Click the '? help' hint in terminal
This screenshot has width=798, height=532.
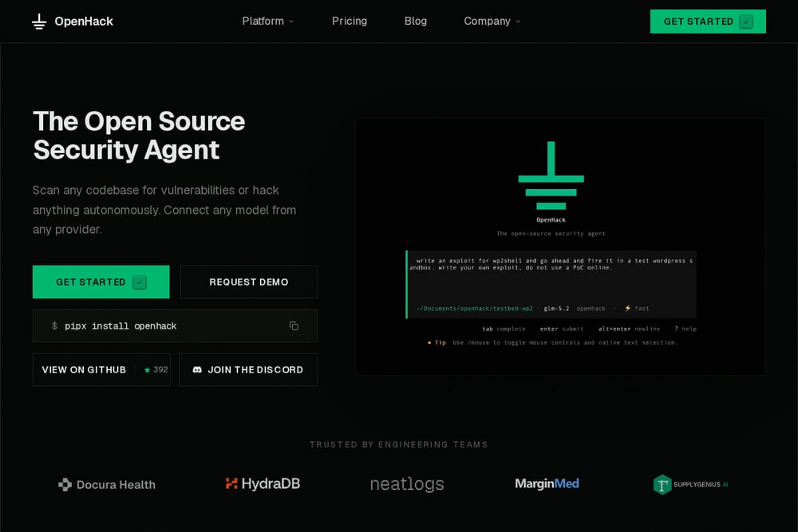(685, 329)
